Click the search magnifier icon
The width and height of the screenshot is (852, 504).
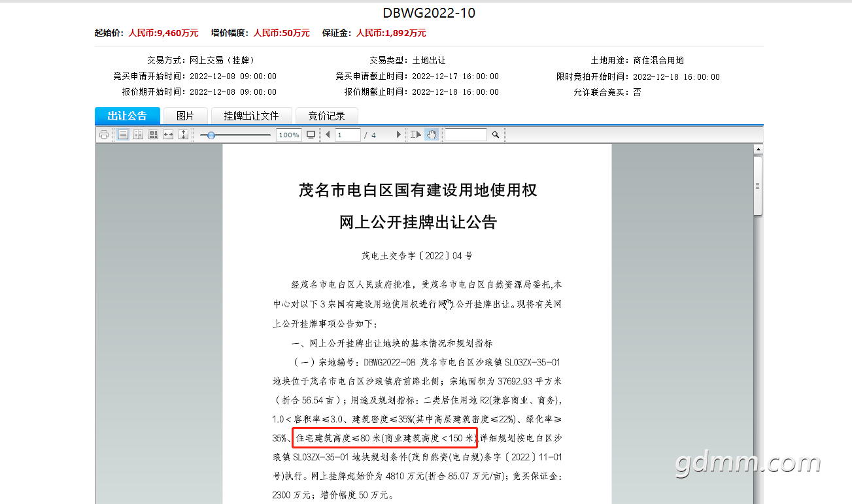(x=496, y=135)
